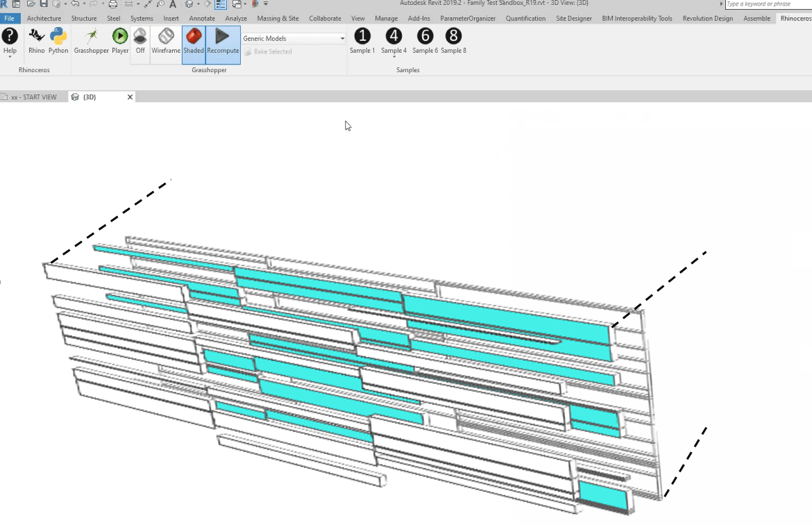Switch to the Manage ribbon tab
Viewport: 812px width, 525px height.
[x=387, y=18]
